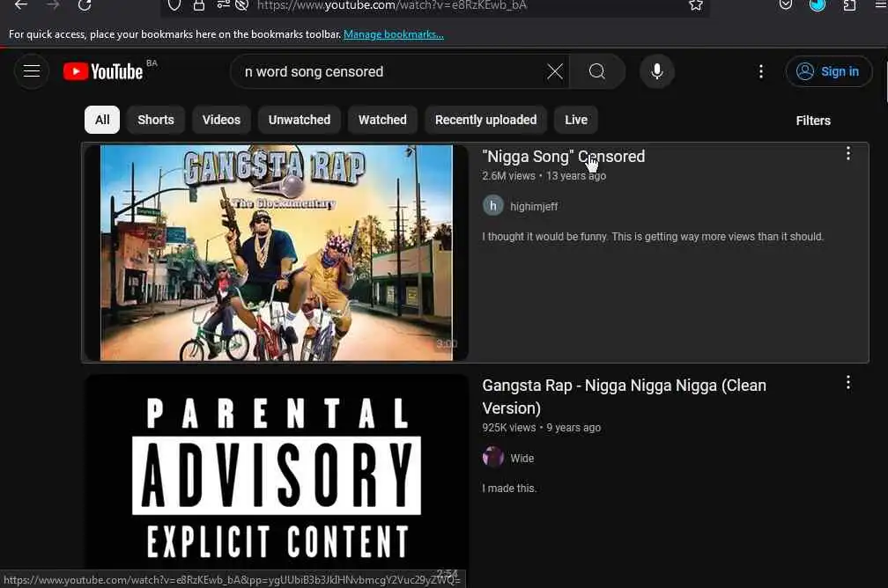
Task: Click the site padlock icon in address bar
Action: coord(199,5)
